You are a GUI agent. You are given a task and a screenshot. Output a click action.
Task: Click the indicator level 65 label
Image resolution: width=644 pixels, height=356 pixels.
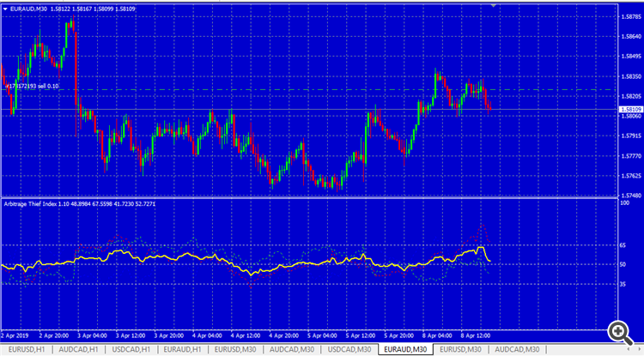point(623,245)
